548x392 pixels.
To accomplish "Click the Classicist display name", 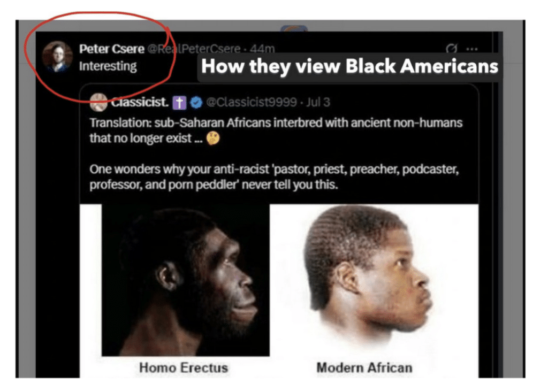I will click(x=140, y=102).
